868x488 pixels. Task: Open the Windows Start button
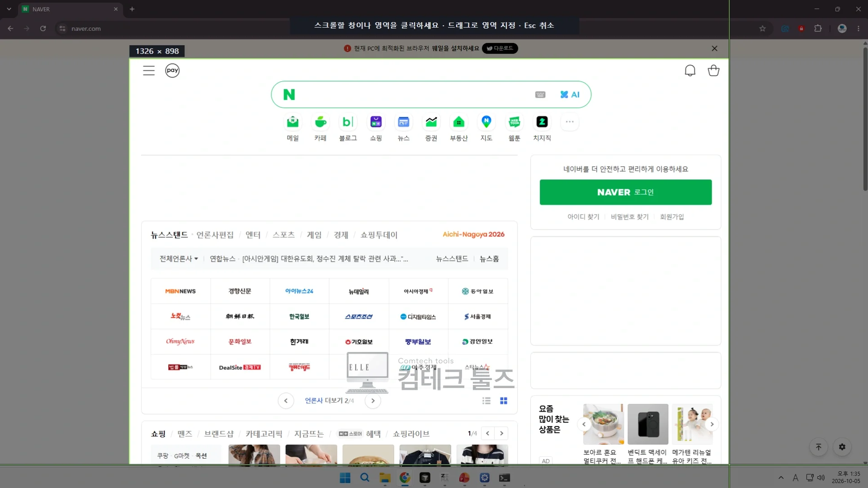tap(345, 478)
